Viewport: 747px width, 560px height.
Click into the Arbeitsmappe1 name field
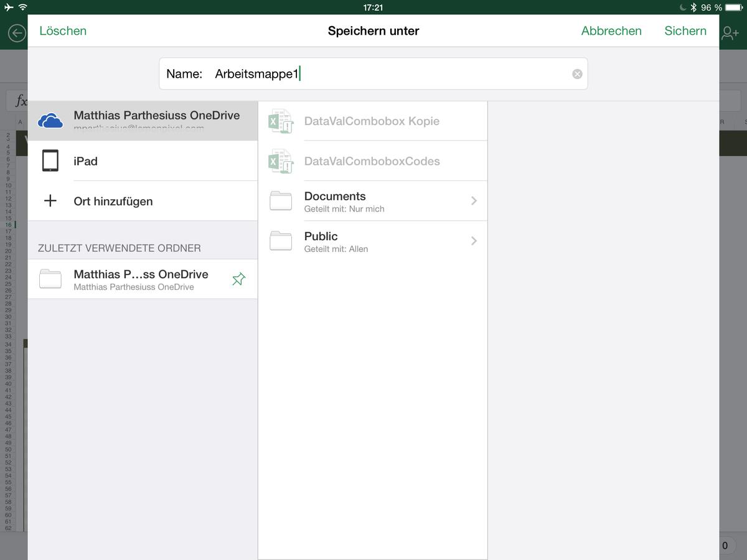coord(374,73)
